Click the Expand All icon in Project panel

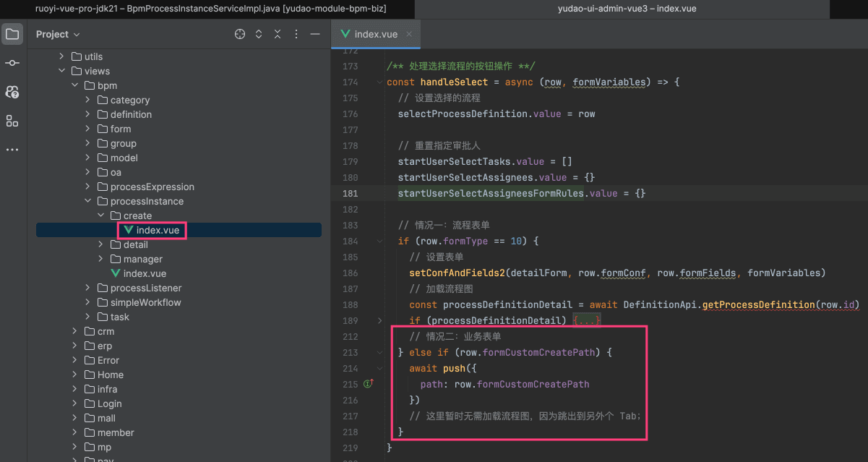tap(259, 34)
